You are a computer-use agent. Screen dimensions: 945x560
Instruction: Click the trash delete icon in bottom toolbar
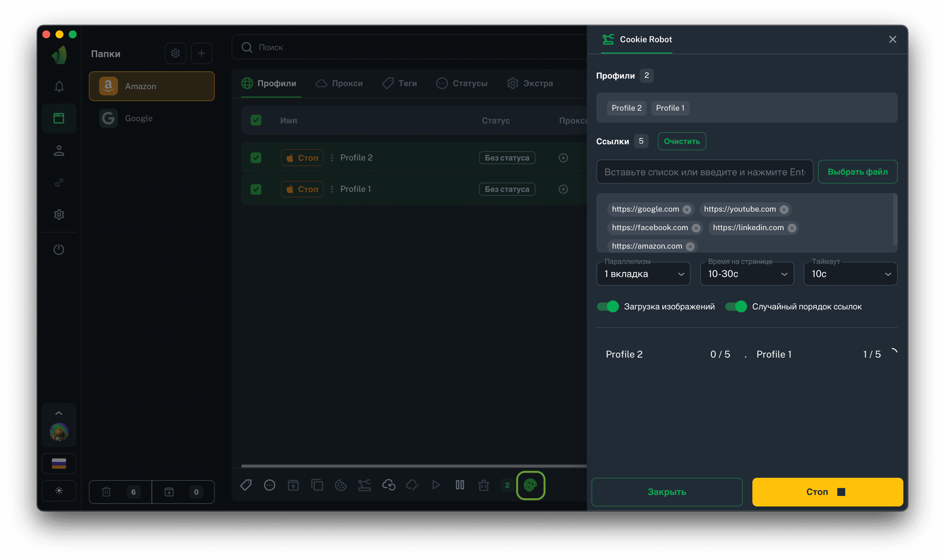483,485
